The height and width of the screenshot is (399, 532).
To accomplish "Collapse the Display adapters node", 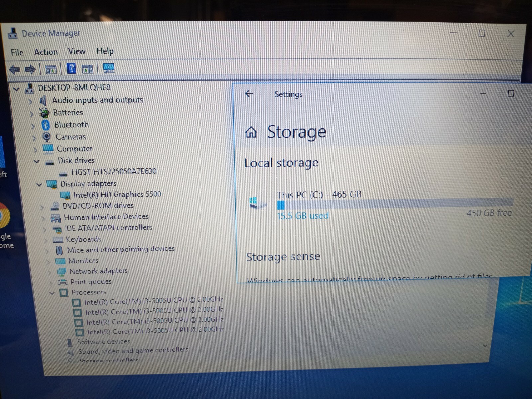I will [x=39, y=184].
